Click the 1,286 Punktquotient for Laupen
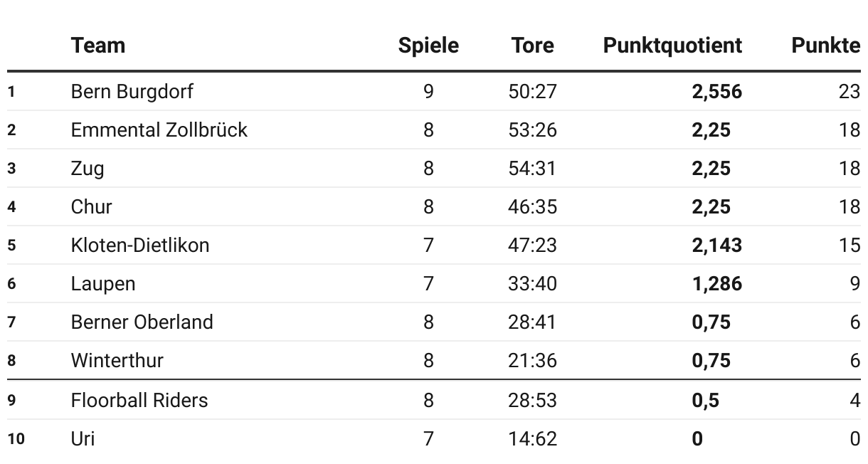 click(x=716, y=284)
